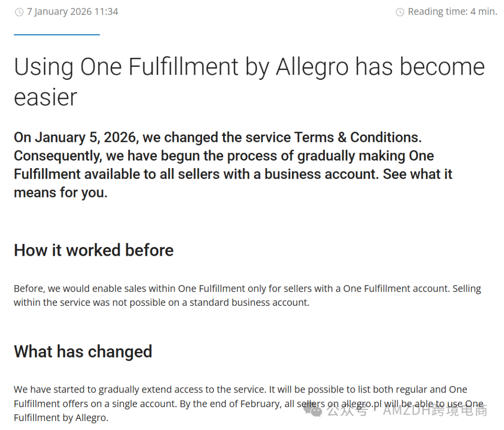Click the blue divider line above the title
Viewport: 504px width, 430px height.
point(56,35)
